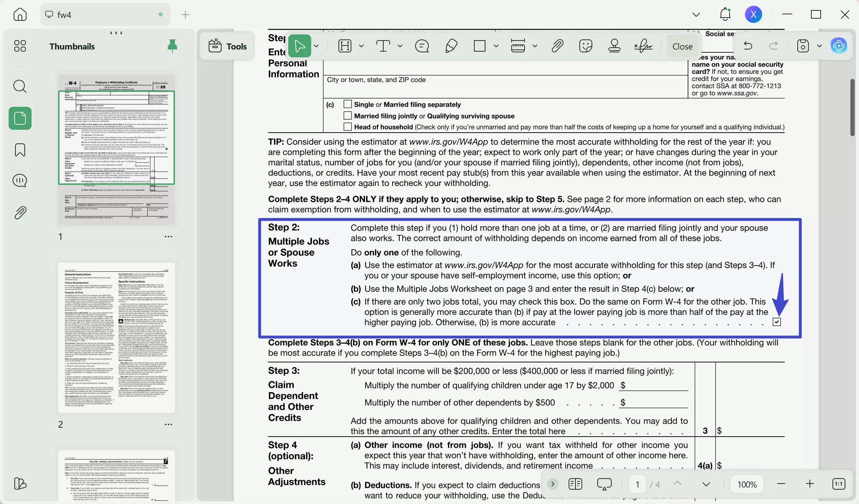Check the Single or Married filing separately box
This screenshot has width=859, height=504.
pyautogui.click(x=347, y=104)
